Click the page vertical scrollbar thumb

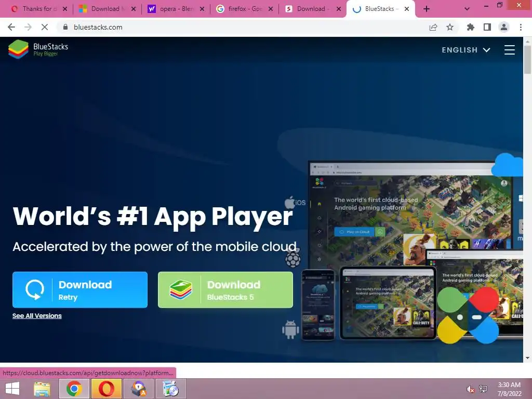coord(527,59)
